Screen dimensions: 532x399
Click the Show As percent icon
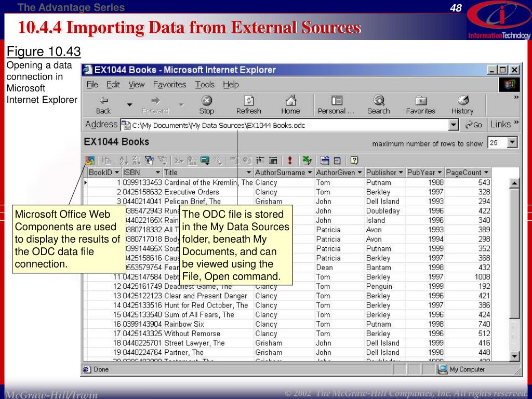coord(218,161)
